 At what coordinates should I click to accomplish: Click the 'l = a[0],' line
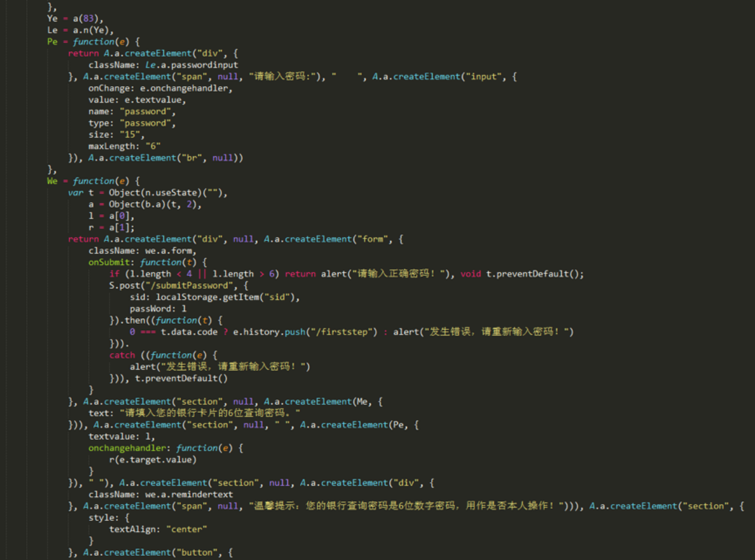coord(112,216)
